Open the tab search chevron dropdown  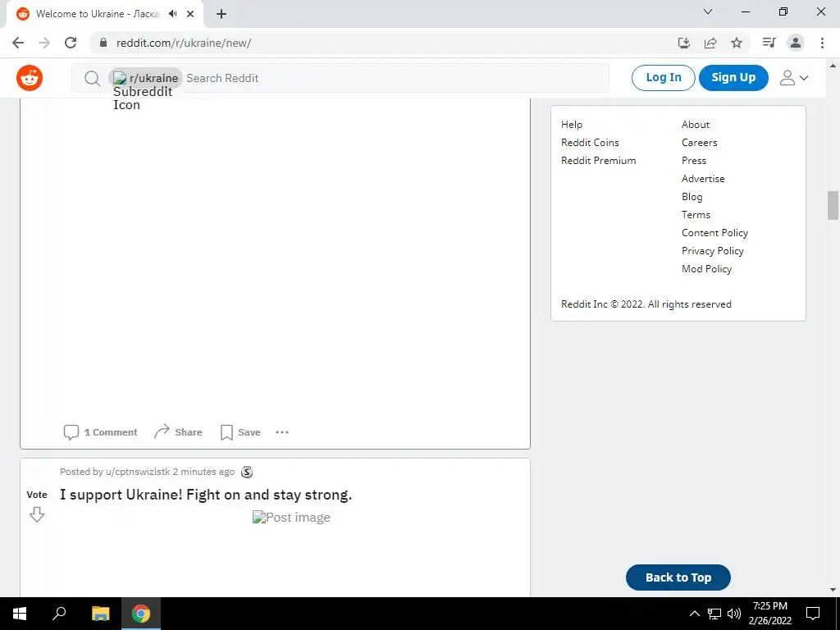[708, 11]
